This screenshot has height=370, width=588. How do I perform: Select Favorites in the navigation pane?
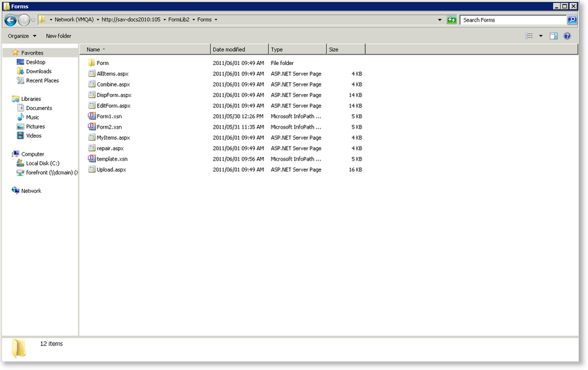tap(32, 53)
